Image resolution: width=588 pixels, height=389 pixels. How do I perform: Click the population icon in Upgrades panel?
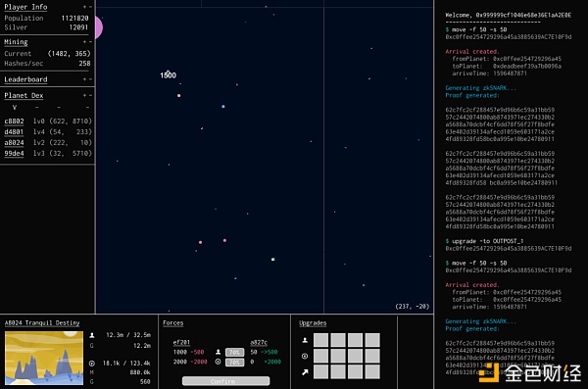(x=305, y=340)
